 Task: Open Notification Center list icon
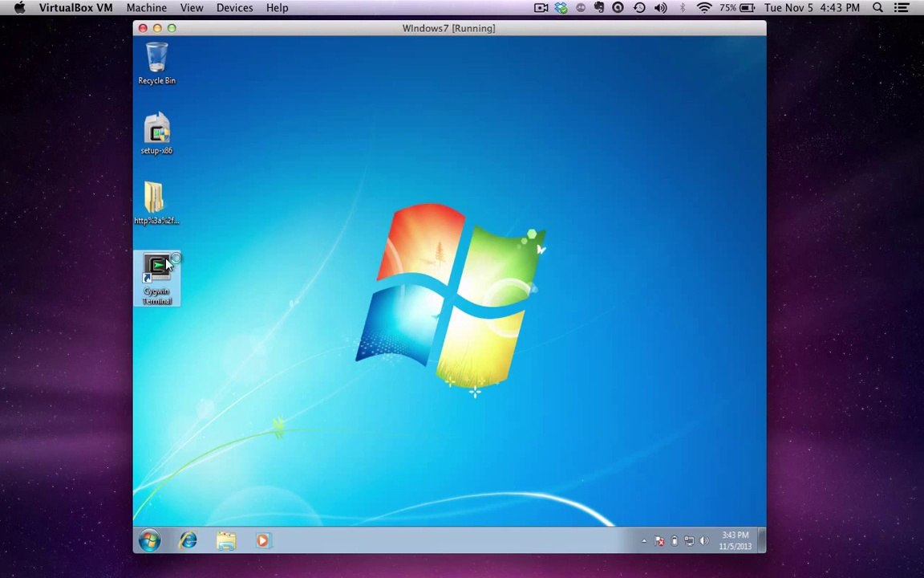point(901,8)
